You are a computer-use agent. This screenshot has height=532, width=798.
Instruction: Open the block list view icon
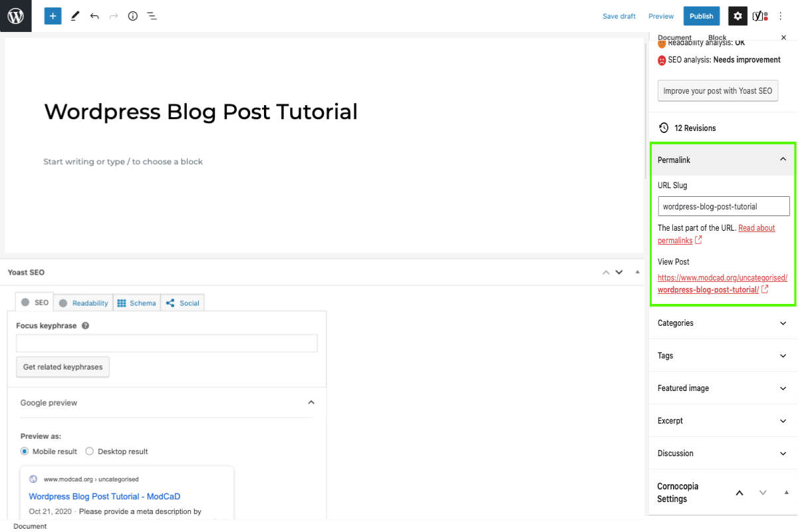click(x=152, y=16)
